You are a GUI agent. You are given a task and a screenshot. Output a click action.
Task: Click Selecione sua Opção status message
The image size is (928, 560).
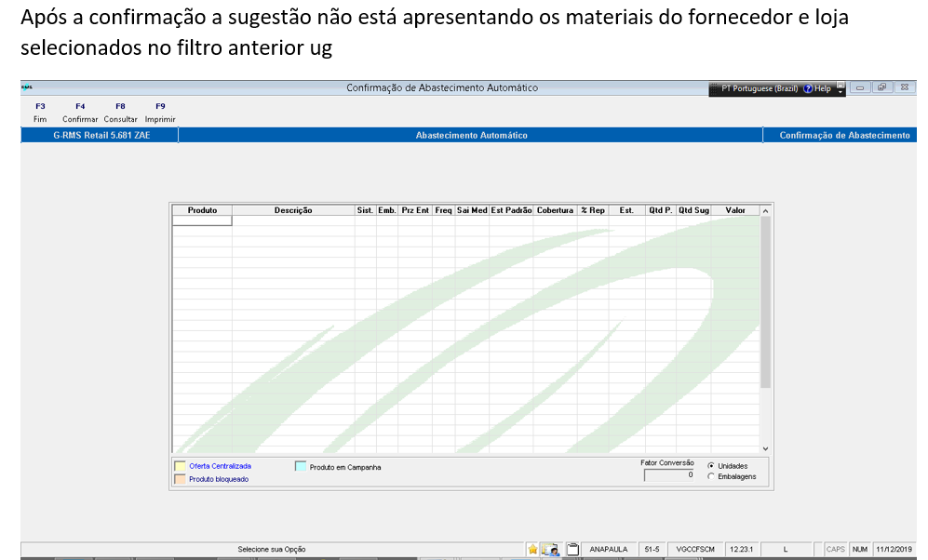point(272,550)
